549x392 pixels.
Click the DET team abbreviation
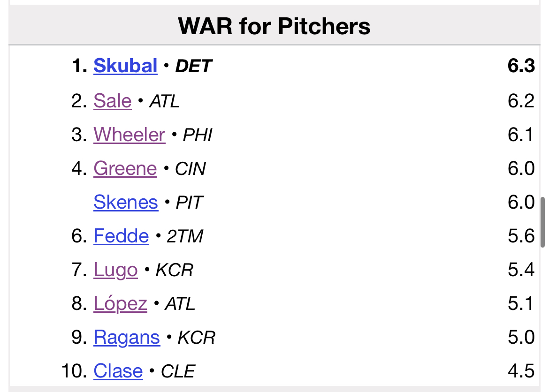tap(194, 66)
